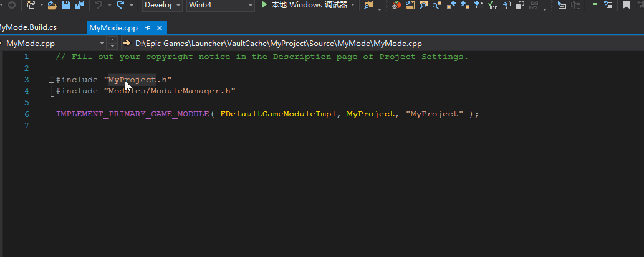Click line number 5 in the gutter
This screenshot has width=644, height=257.
[x=27, y=103]
